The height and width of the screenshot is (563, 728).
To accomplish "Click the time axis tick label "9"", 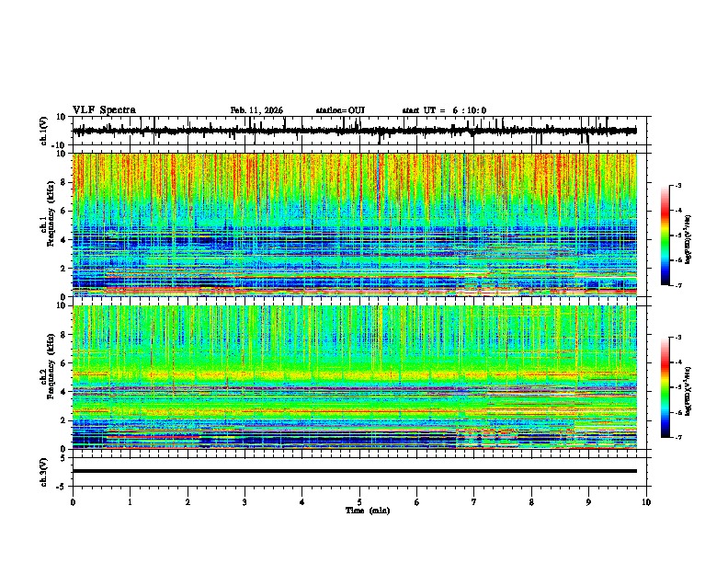I will click(x=588, y=502).
